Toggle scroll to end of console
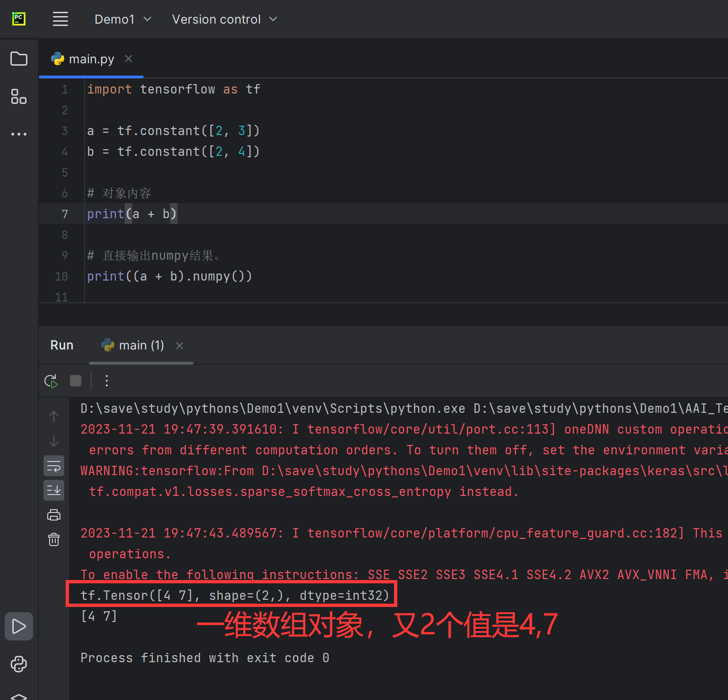 point(54,490)
